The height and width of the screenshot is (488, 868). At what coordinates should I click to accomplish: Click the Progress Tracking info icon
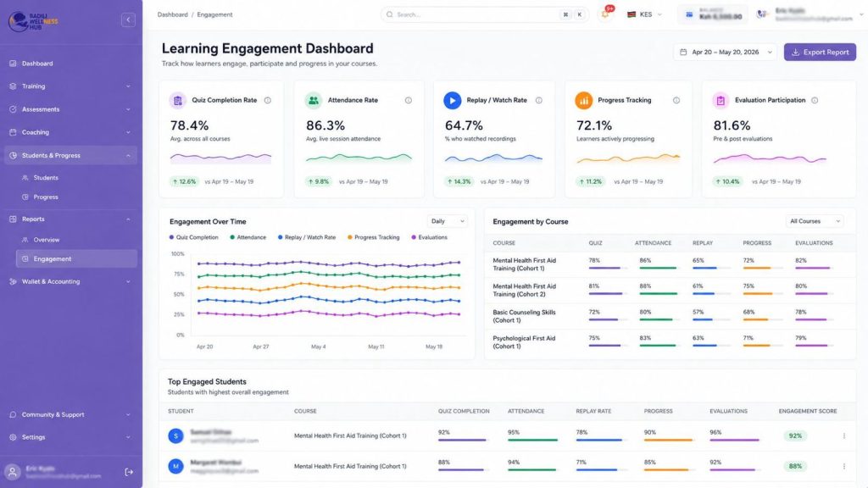pos(676,100)
